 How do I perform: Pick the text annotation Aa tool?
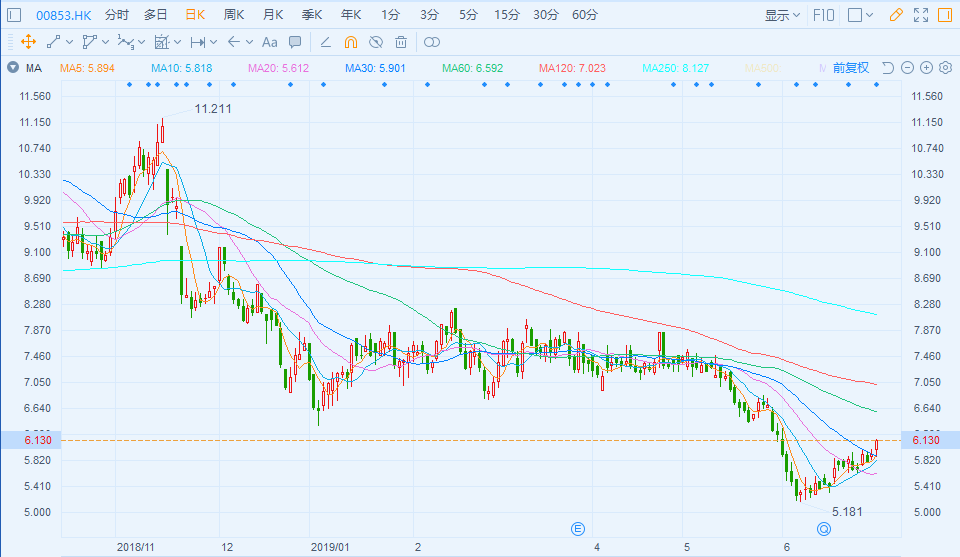coord(269,42)
